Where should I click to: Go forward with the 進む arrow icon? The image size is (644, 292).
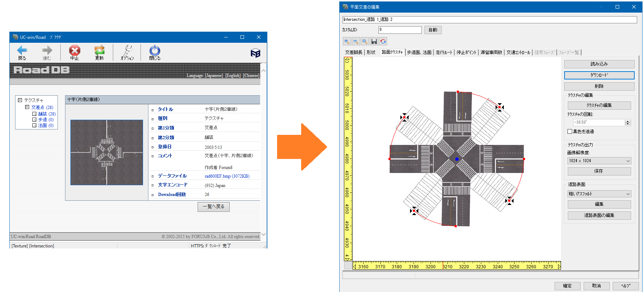pos(47,50)
